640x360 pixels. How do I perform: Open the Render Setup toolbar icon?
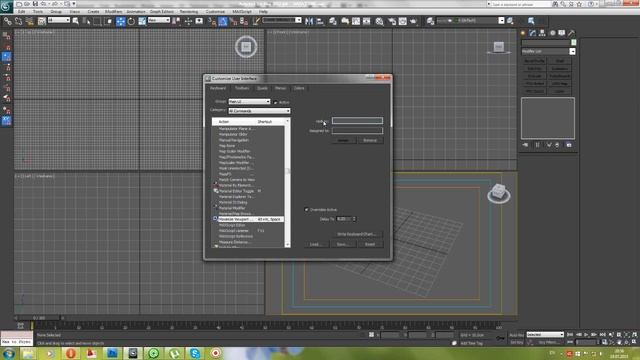(392, 21)
